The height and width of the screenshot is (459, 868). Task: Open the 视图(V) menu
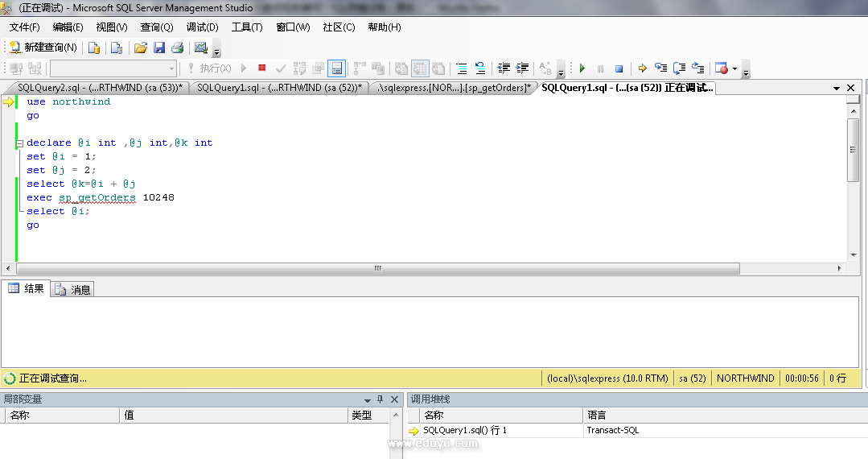pyautogui.click(x=112, y=27)
